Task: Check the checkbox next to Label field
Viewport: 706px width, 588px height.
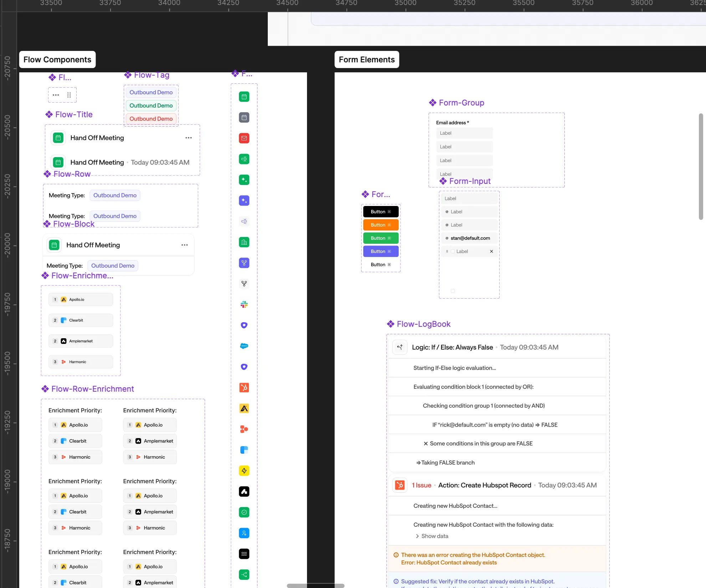Action: [x=453, y=252]
